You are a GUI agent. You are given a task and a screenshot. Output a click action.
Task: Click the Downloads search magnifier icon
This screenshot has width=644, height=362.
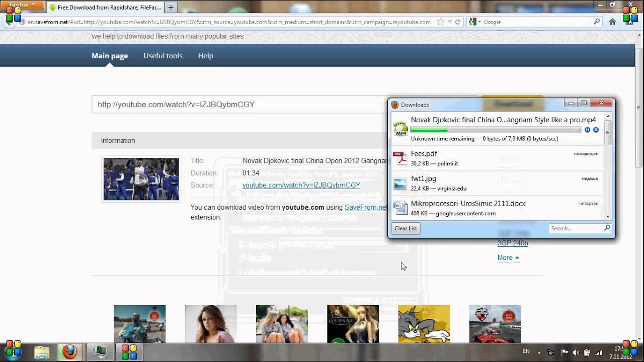tap(607, 228)
